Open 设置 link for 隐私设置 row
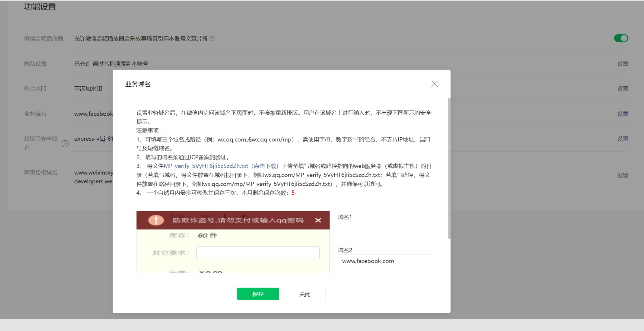Viewport: 644px width, 331px height. 623,64
